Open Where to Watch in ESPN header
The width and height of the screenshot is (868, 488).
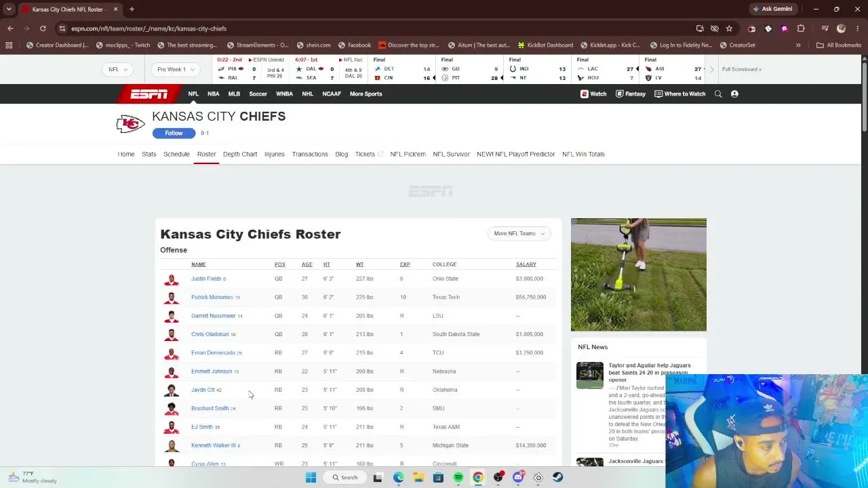click(x=679, y=94)
